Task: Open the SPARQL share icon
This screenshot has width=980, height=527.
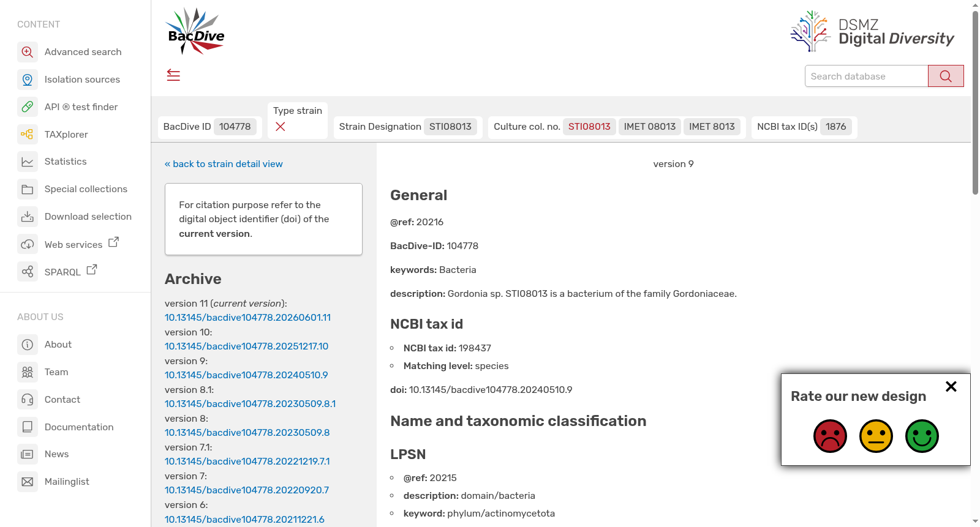Action: coord(28,272)
